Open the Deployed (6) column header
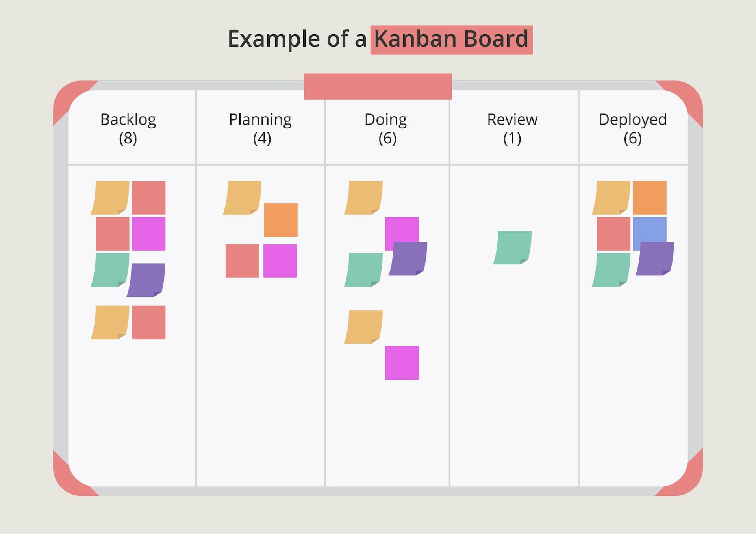Screen dimensions: 756x534 click(633, 129)
